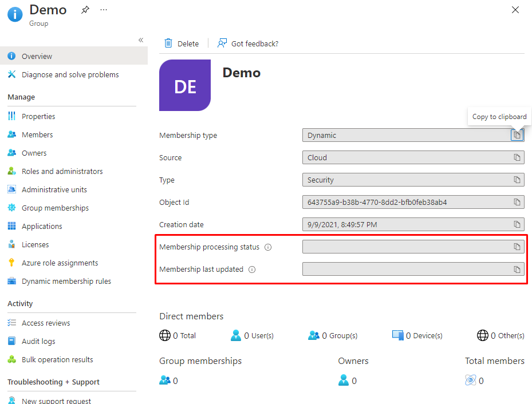View Audit logs activity
The height and width of the screenshot is (404, 532).
click(x=38, y=341)
